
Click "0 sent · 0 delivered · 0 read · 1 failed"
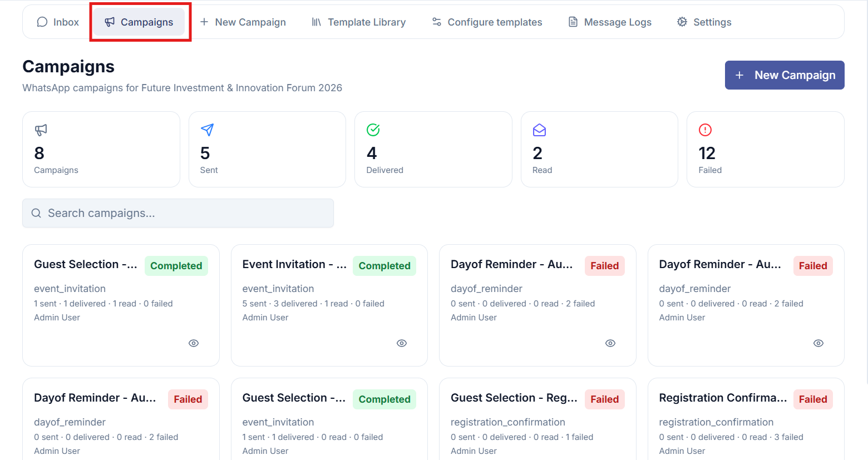522,437
